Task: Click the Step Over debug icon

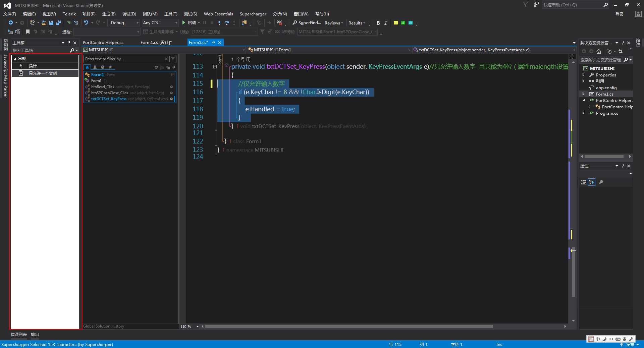Action: [227, 23]
